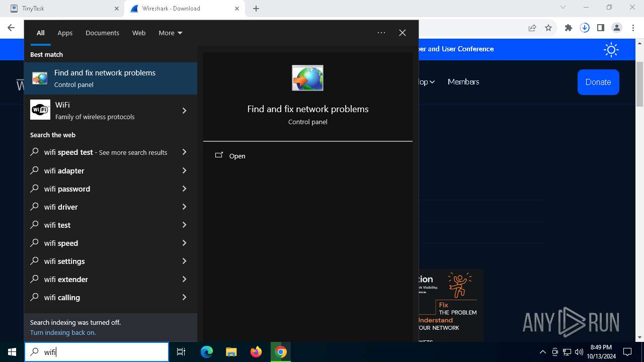The height and width of the screenshot is (362, 644).
Task: Switch to the Documents search tab
Action: 102,33
